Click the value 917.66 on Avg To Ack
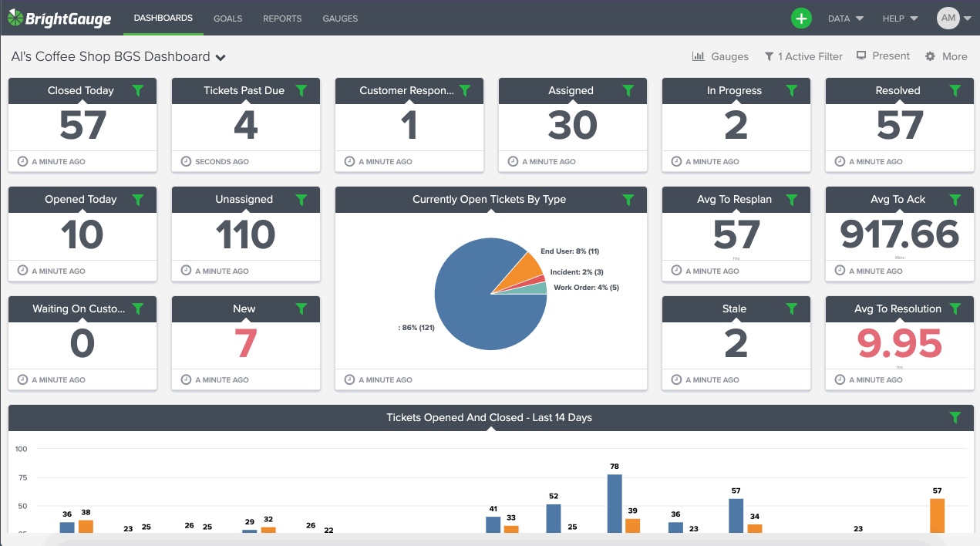 click(899, 234)
